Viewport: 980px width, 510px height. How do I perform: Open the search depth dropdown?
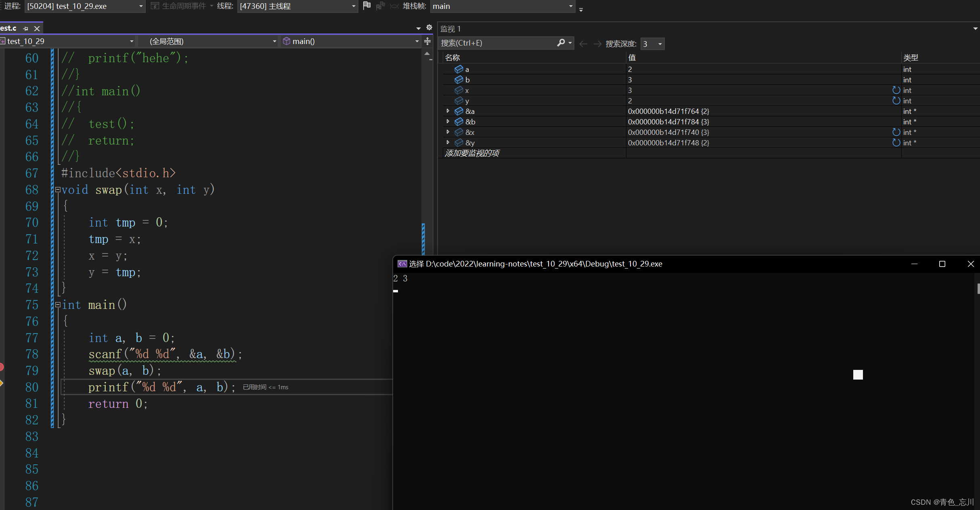[652, 44]
